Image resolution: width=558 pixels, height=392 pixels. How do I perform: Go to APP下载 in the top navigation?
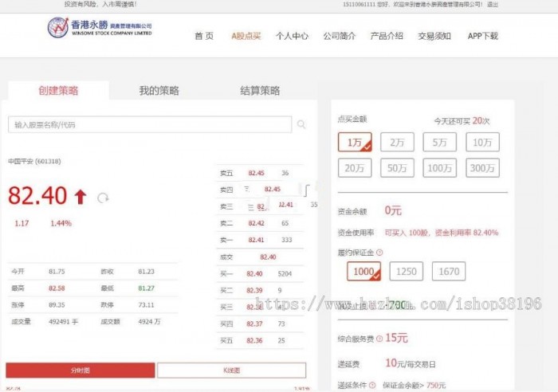pyautogui.click(x=482, y=36)
